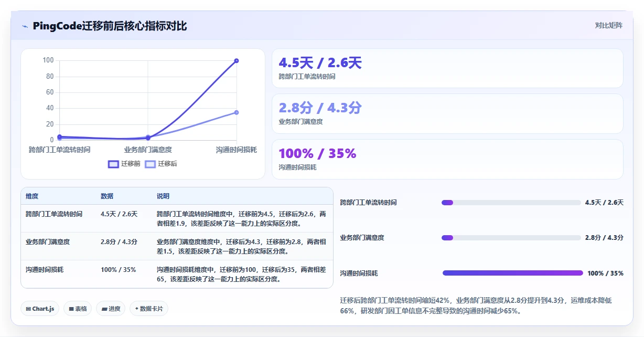Screen dimensions: 644x337
Task: Click the description mentioning 两者相差1.5
Action: point(241,247)
